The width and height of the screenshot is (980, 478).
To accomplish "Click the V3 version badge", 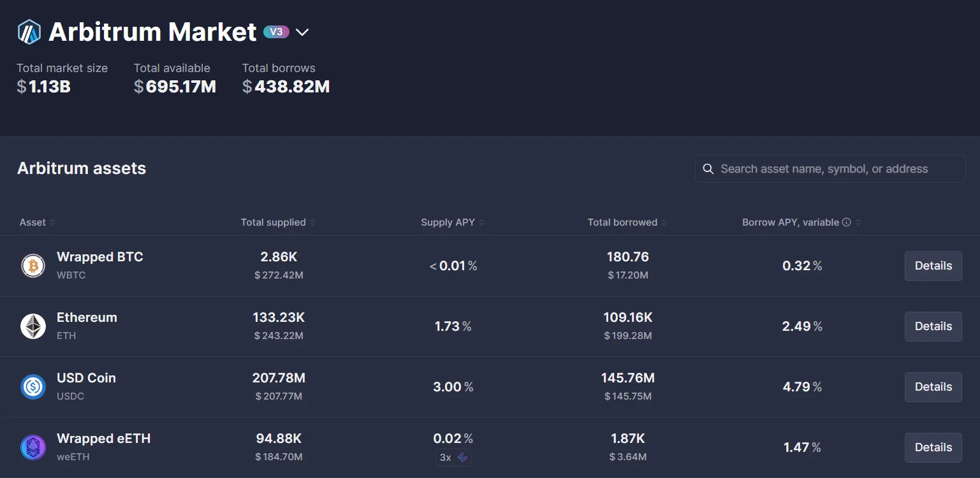I will pyautogui.click(x=277, y=32).
